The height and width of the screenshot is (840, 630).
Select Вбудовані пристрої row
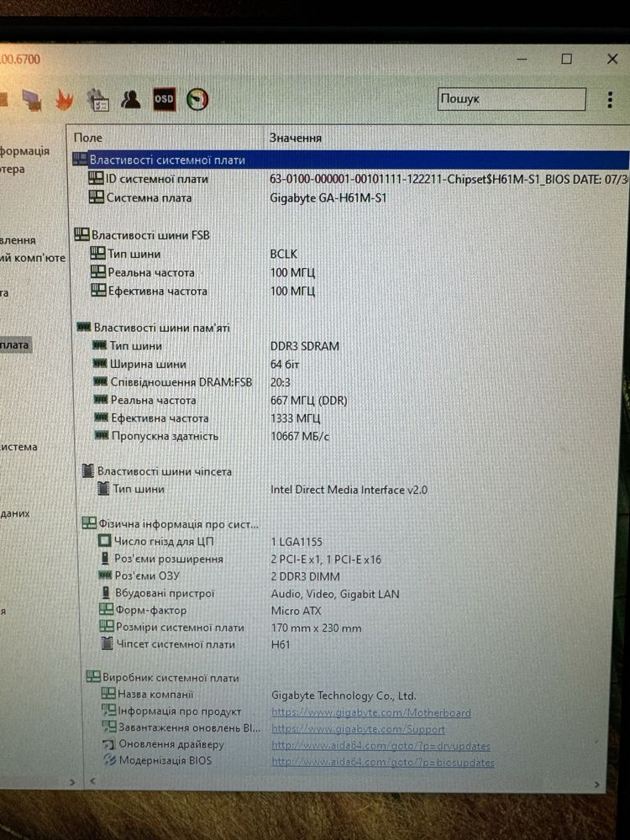point(249,594)
